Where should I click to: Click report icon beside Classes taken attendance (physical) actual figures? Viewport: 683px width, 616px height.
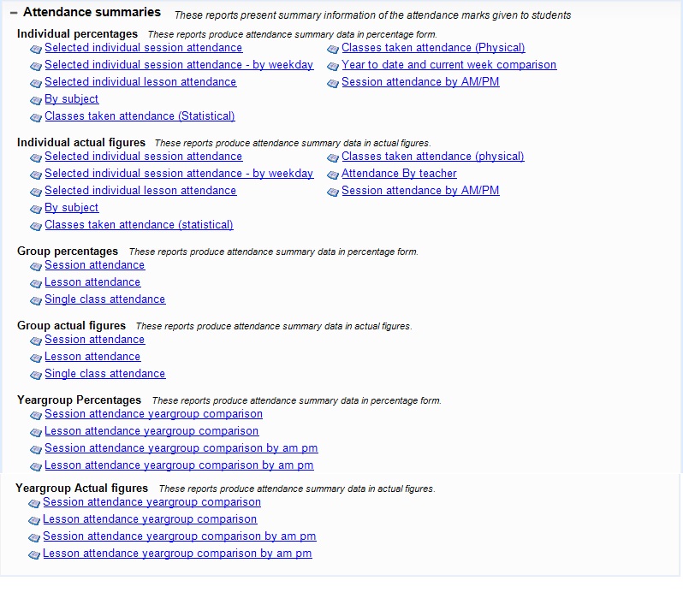(333, 157)
